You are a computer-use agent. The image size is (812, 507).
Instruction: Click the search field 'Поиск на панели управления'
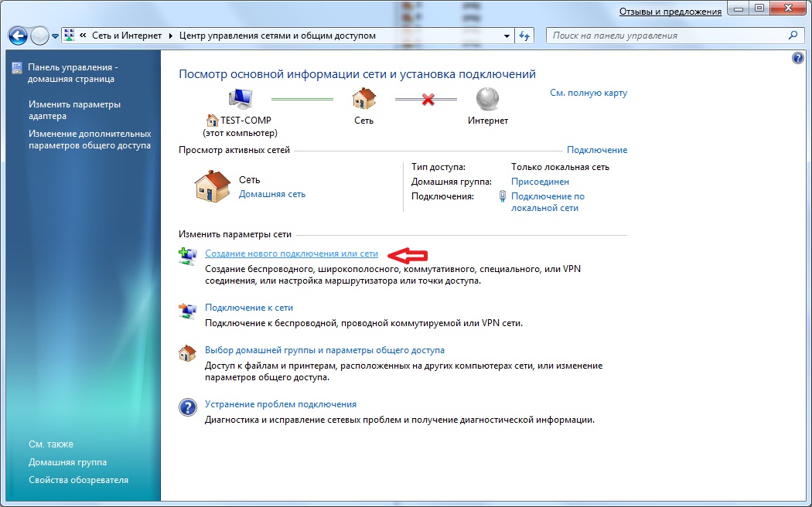pos(667,36)
